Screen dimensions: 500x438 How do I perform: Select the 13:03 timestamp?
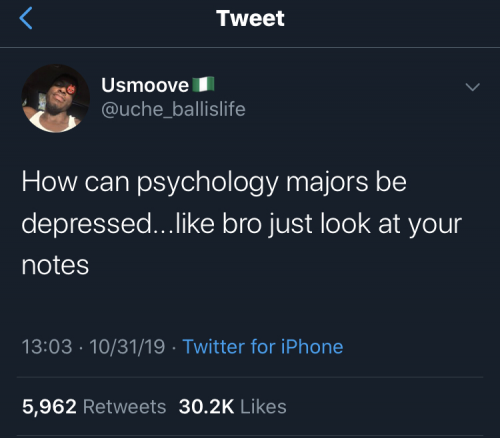tap(47, 347)
